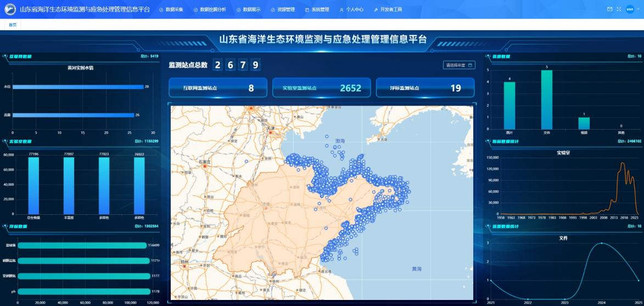The width and height of the screenshot is (644, 306).
Task: Select the 浮标监测站点 card
Action: click(425, 88)
